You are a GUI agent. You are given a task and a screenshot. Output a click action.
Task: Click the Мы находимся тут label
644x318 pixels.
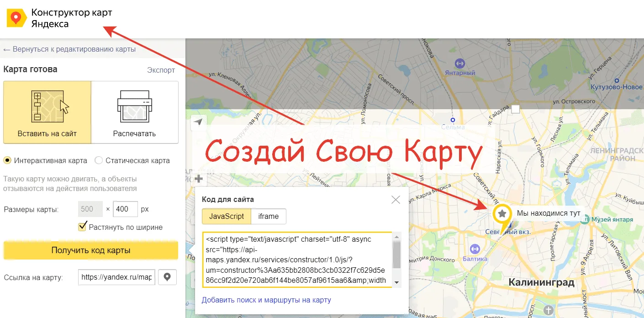click(x=549, y=213)
